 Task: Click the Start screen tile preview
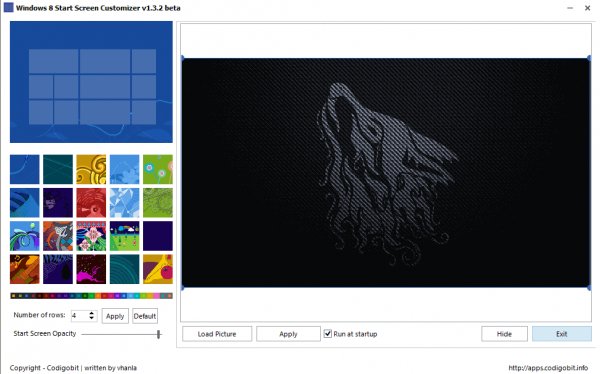pyautogui.click(x=91, y=82)
